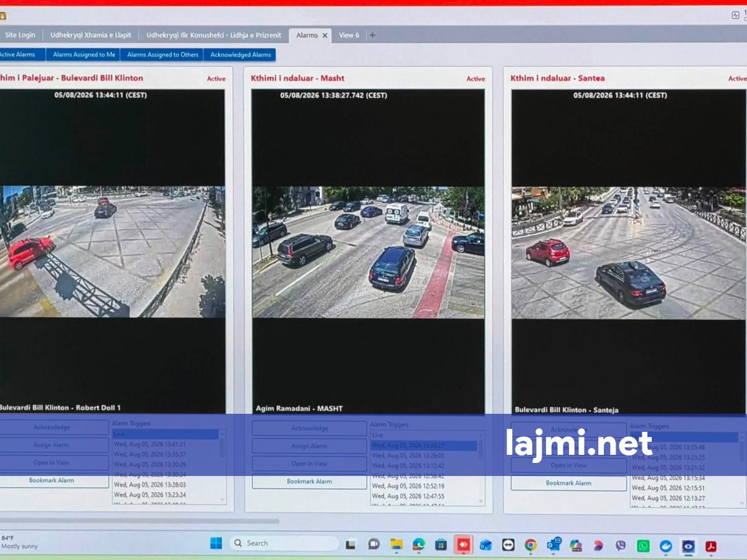Switch to the Site Login tab
The width and height of the screenshot is (747, 560).
click(20, 35)
